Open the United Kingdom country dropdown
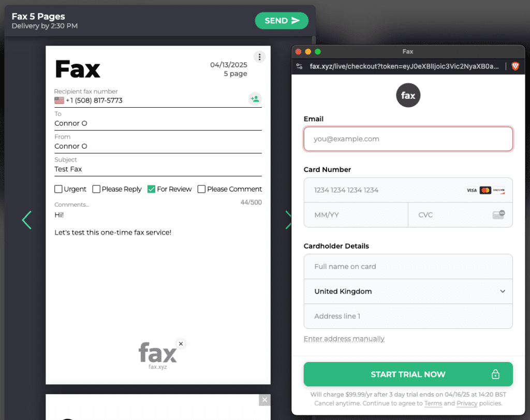The image size is (530, 420). (408, 292)
